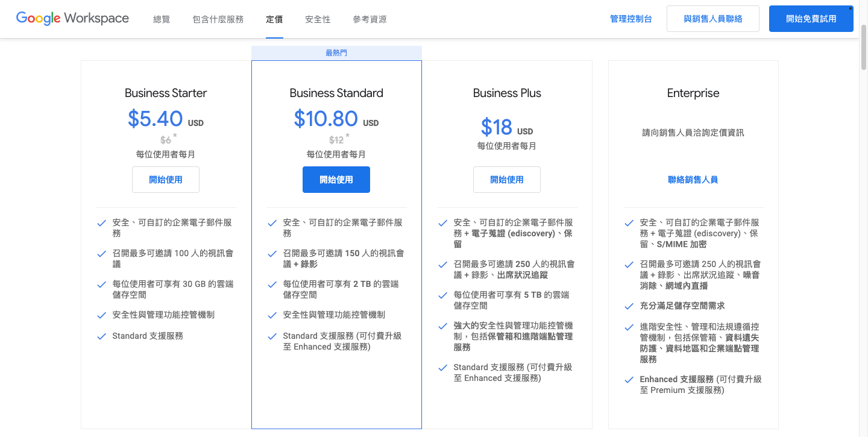
Task: Click the Enterprise plan title
Action: tap(693, 93)
